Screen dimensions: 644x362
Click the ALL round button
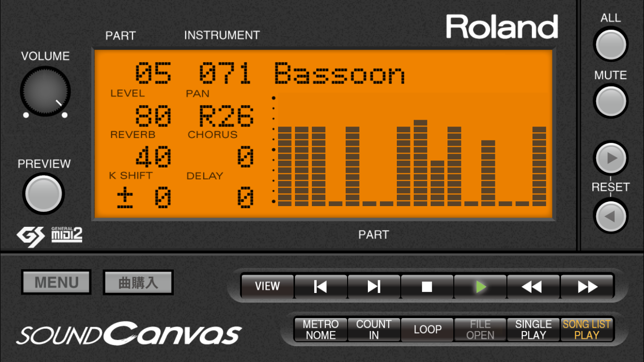coord(611,44)
